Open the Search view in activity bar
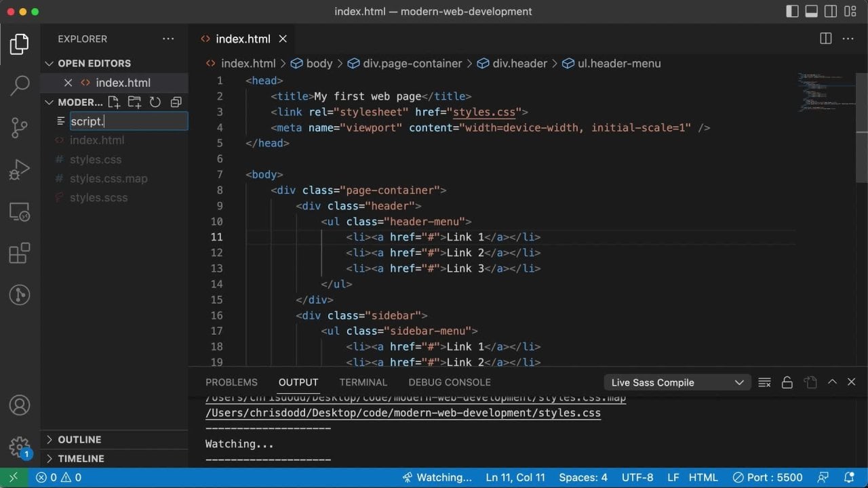This screenshot has width=868, height=488. (x=20, y=85)
